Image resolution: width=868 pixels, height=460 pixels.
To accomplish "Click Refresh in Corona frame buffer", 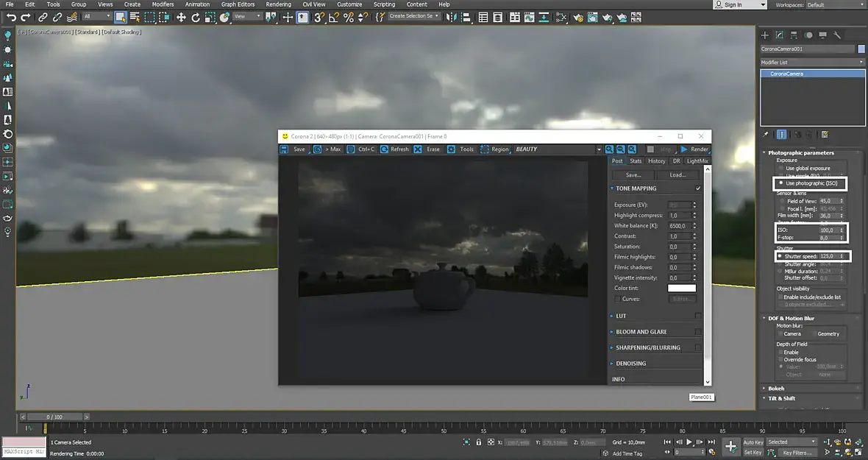I will pos(394,149).
